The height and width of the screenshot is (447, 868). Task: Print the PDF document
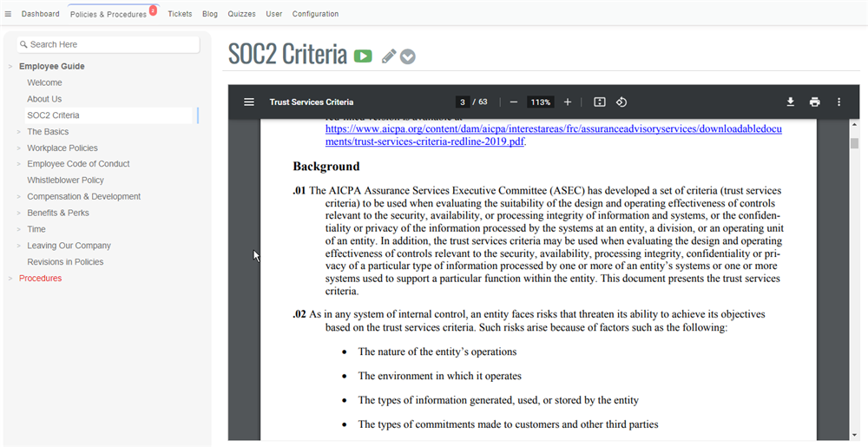click(814, 102)
